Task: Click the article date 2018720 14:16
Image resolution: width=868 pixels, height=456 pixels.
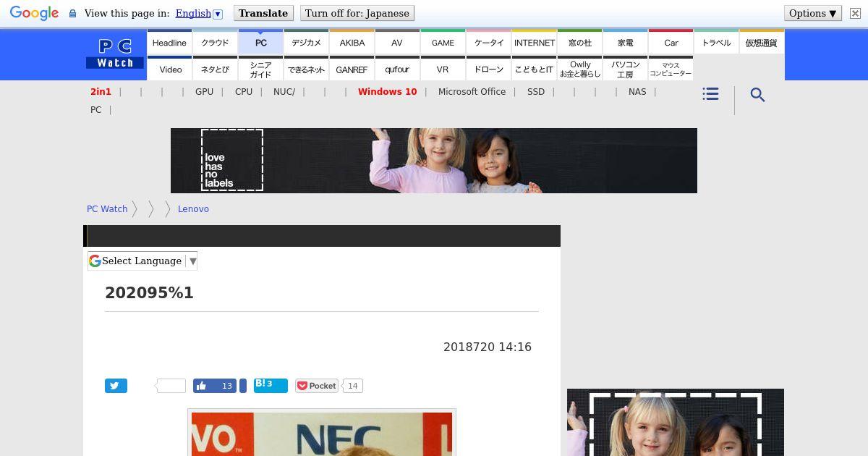Action: pyautogui.click(x=488, y=347)
